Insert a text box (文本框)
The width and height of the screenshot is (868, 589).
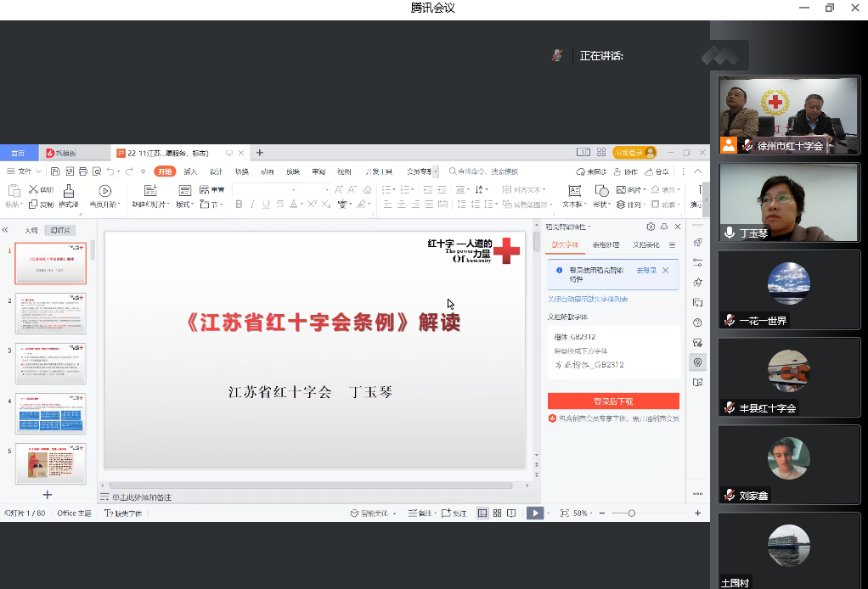(x=574, y=191)
